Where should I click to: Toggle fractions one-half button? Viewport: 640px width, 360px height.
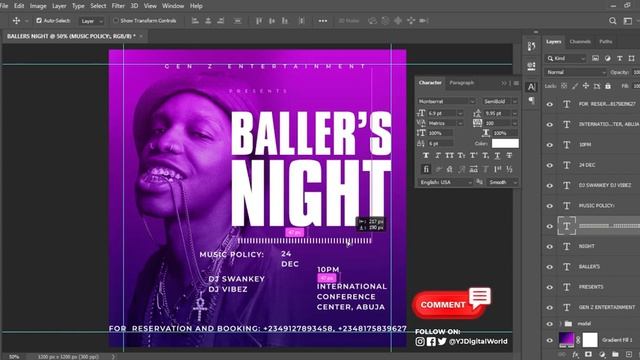(509, 169)
